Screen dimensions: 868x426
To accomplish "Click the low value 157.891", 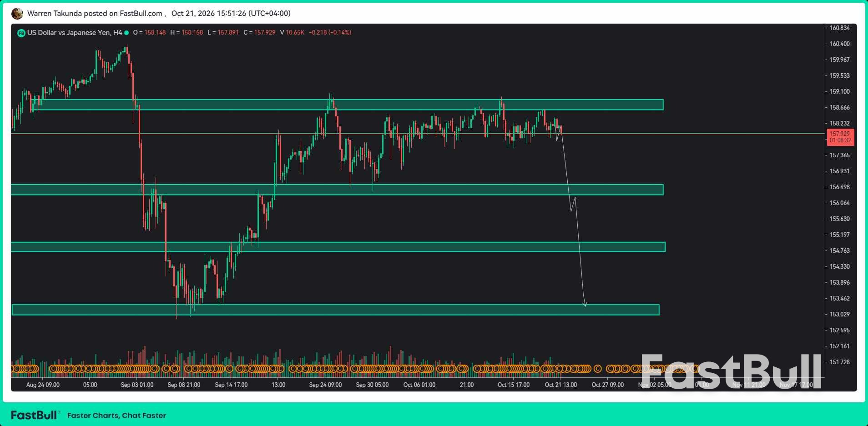I will (228, 33).
